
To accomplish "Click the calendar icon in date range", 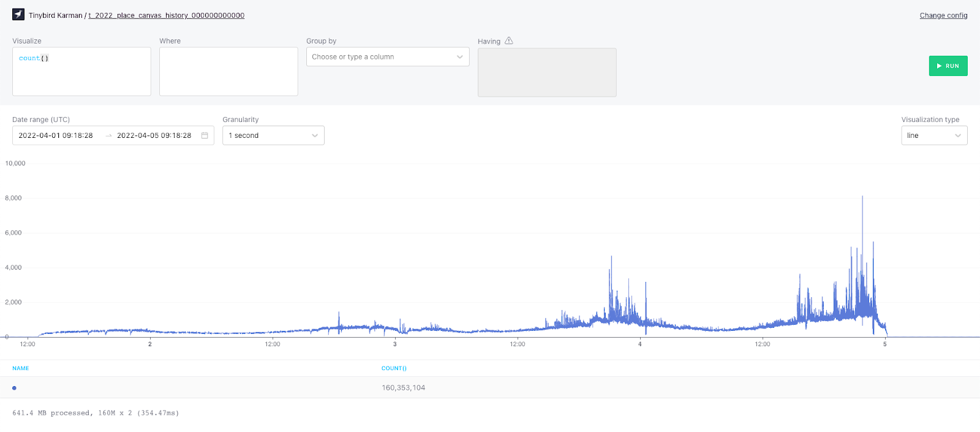I will tap(205, 135).
